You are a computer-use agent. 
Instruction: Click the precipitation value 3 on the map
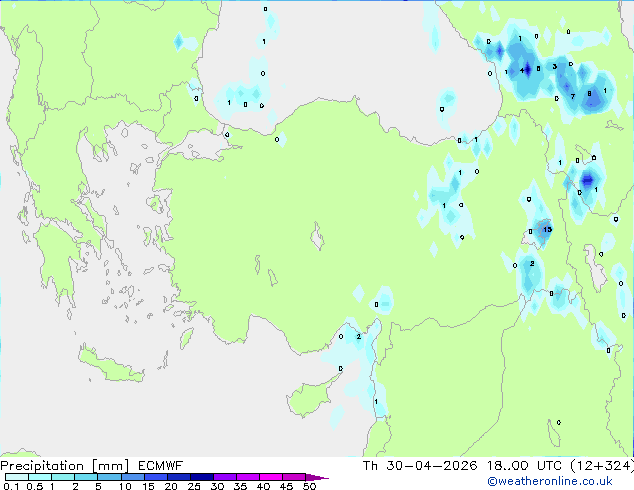point(554,67)
